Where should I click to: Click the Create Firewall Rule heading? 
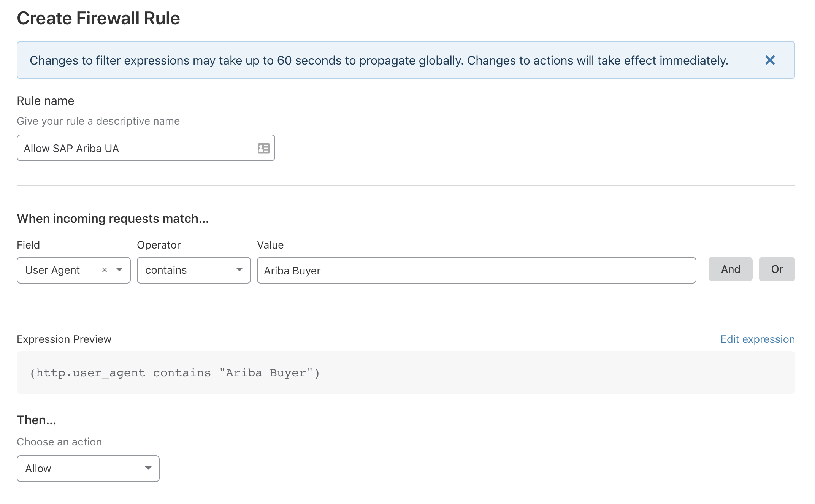point(98,18)
